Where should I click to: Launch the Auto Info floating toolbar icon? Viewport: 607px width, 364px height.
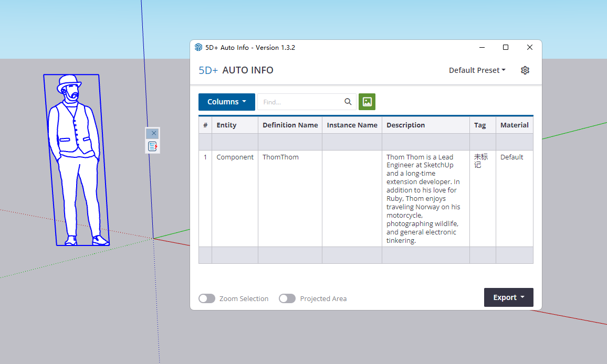(x=152, y=146)
